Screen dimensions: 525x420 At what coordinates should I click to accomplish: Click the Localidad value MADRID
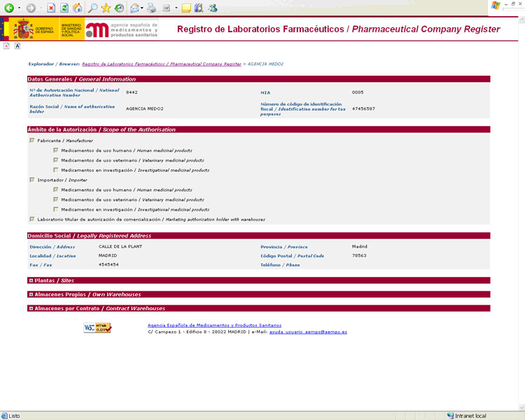tap(108, 255)
